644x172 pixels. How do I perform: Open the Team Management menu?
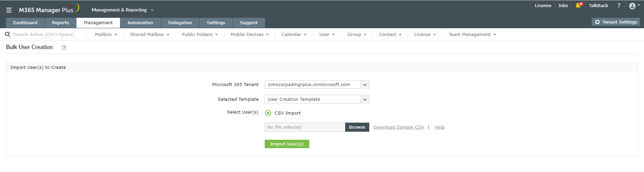click(472, 35)
